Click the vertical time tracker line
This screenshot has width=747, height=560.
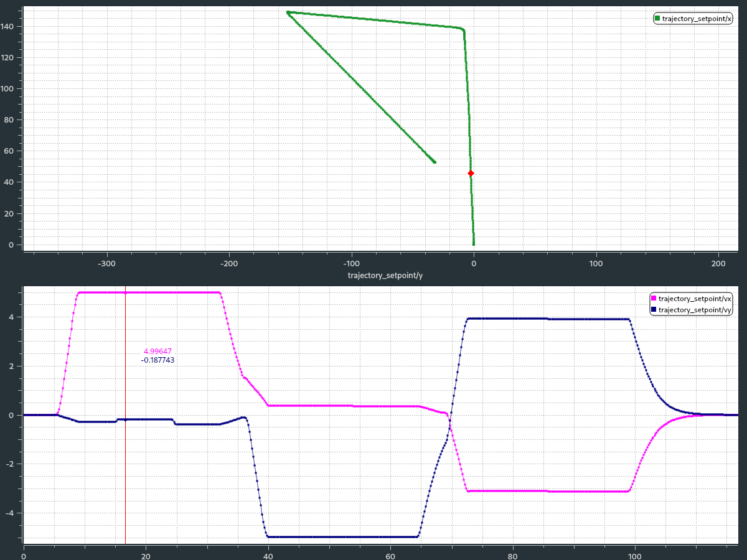coord(125,415)
